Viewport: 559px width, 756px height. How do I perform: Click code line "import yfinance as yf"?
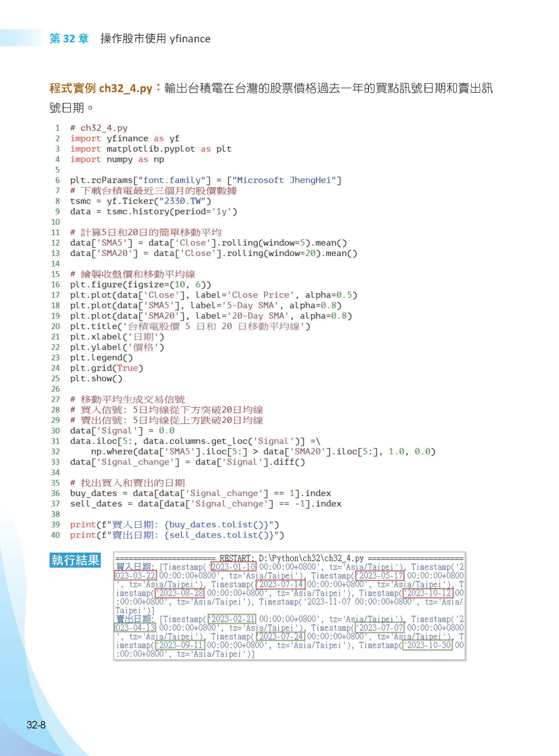coord(124,138)
